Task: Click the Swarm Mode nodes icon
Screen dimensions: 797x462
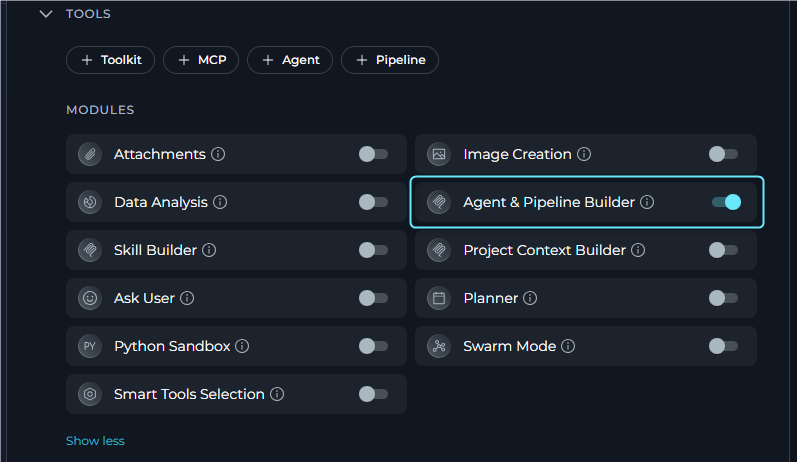Action: 439,346
